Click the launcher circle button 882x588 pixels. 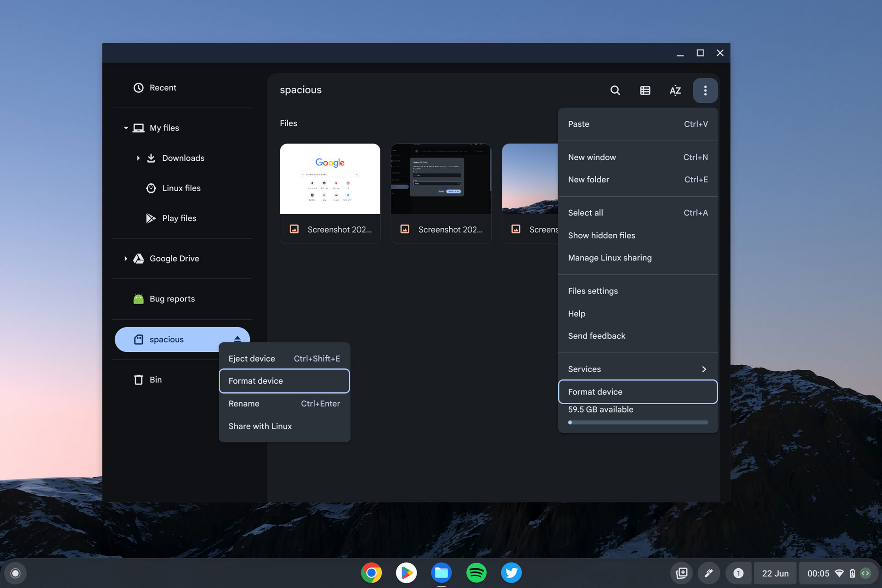[15, 573]
